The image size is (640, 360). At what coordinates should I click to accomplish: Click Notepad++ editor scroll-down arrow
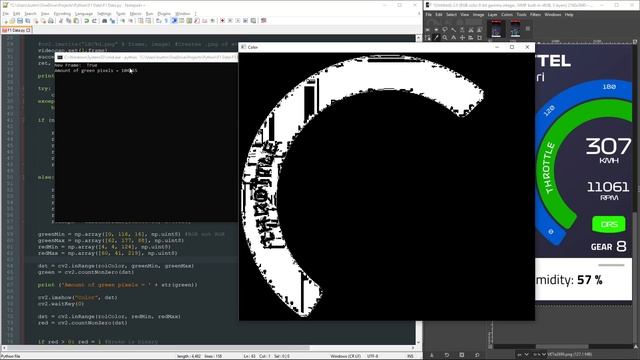pos(418,342)
